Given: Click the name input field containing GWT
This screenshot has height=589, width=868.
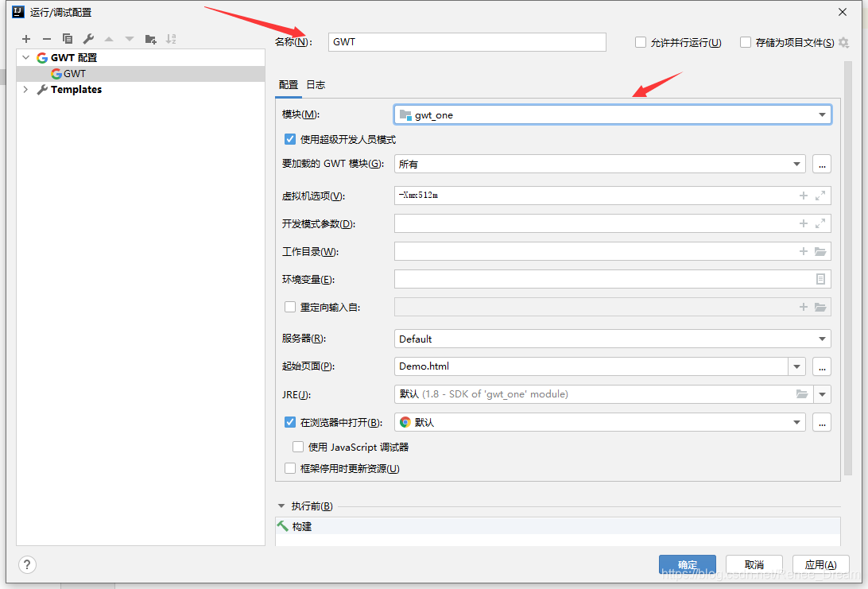Looking at the screenshot, I should pyautogui.click(x=467, y=42).
